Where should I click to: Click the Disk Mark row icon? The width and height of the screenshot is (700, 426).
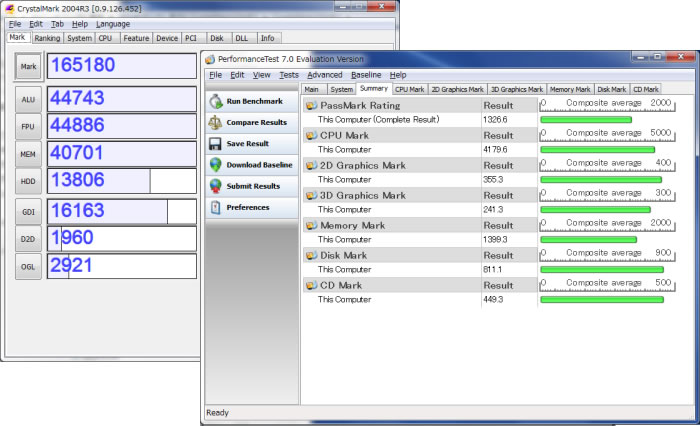[x=311, y=255]
